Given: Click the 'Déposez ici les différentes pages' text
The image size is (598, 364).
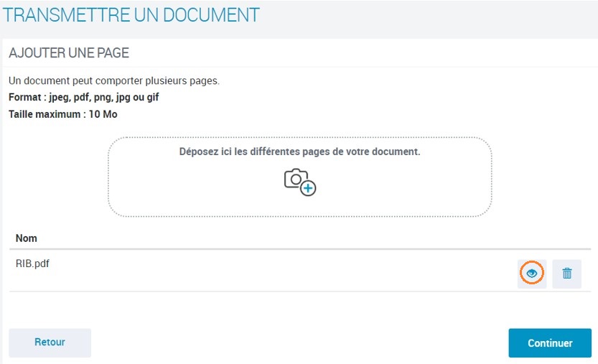Looking at the screenshot, I should point(299,152).
